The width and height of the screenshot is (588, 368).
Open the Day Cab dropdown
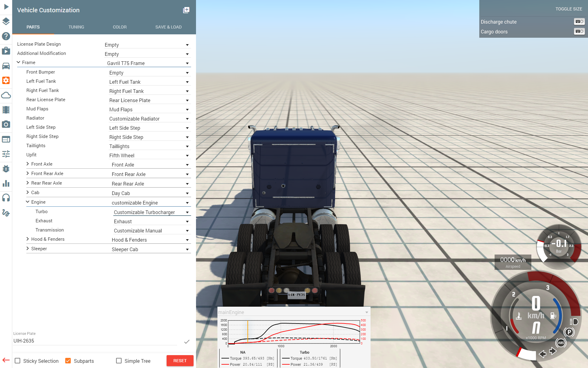[x=151, y=193]
